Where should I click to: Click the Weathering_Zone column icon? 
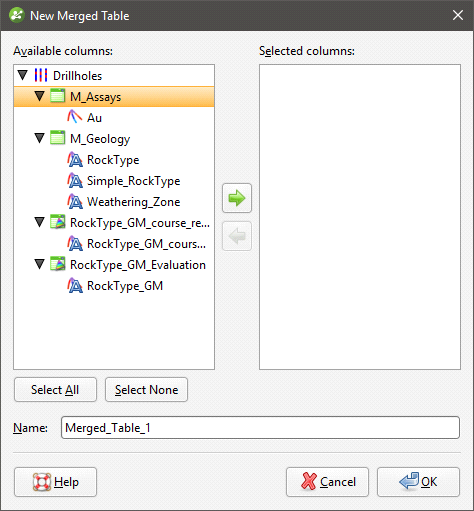click(x=75, y=202)
